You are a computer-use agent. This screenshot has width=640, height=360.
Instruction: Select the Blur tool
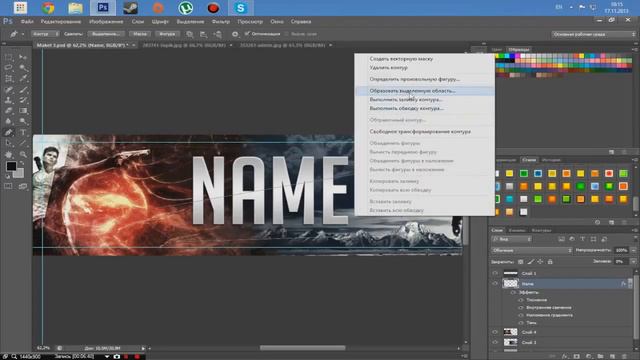[x=9, y=121]
